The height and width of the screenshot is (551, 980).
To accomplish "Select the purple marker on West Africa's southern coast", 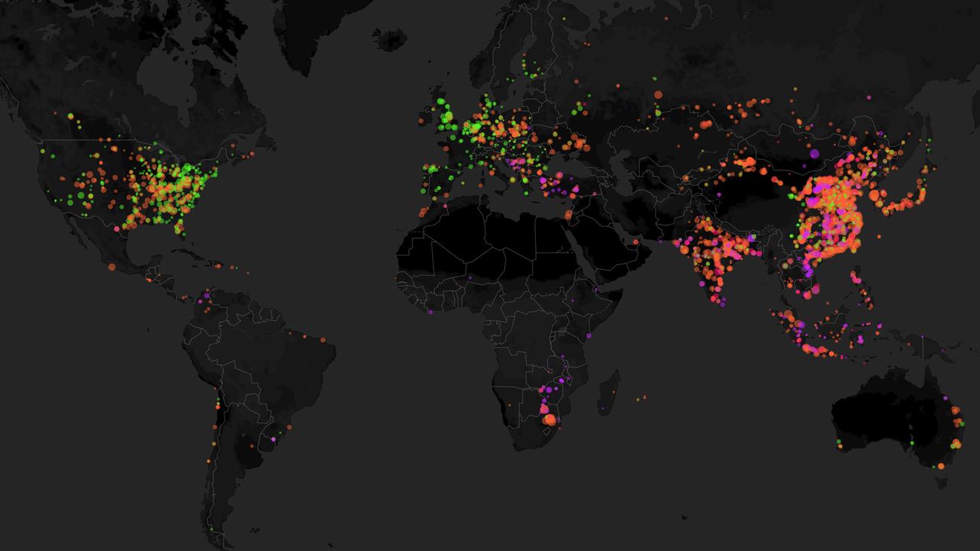I will pyautogui.click(x=430, y=311).
